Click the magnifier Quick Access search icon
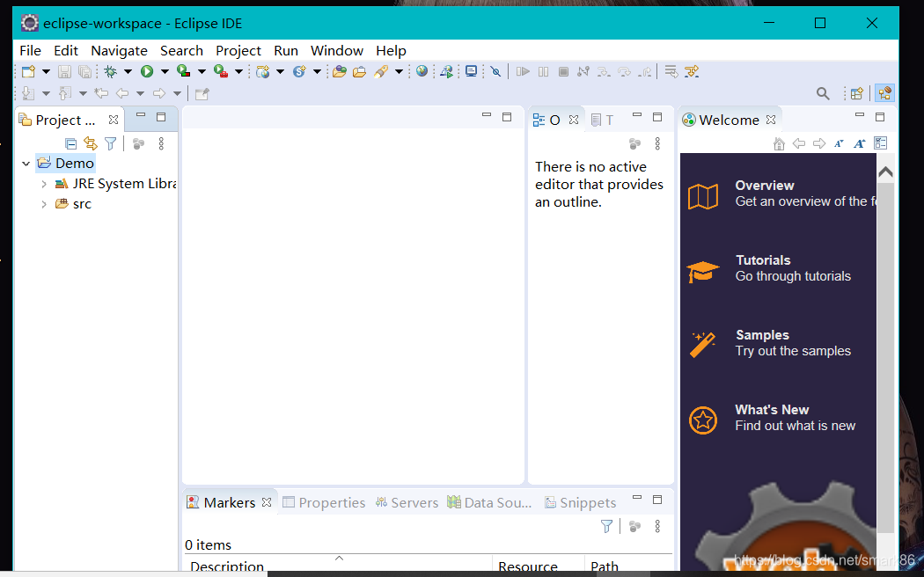Image resolution: width=924 pixels, height=577 pixels. pos(823,93)
